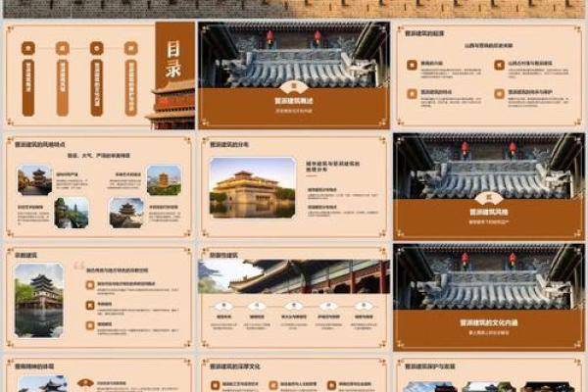
Task: Open the 晋派建筑概述 section slide
Action: pyautogui.click(x=293, y=75)
